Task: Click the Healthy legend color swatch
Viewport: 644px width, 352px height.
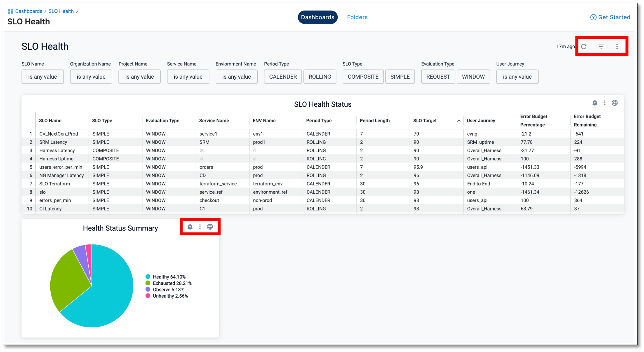Action: click(x=148, y=277)
